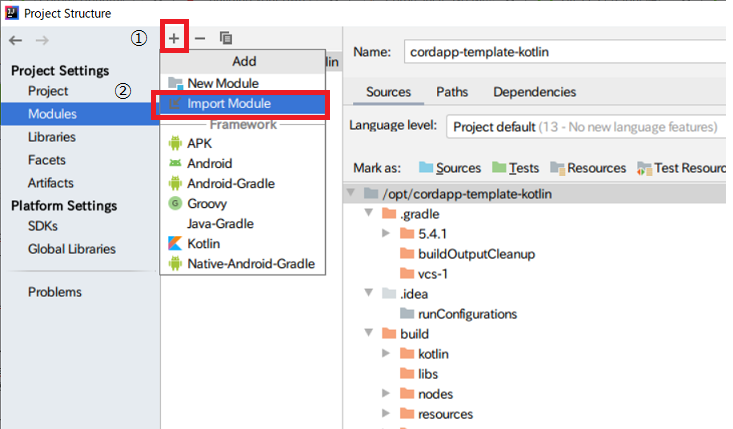Click the Kotlin logo icon
The height and width of the screenshot is (429, 733).
[175, 243]
